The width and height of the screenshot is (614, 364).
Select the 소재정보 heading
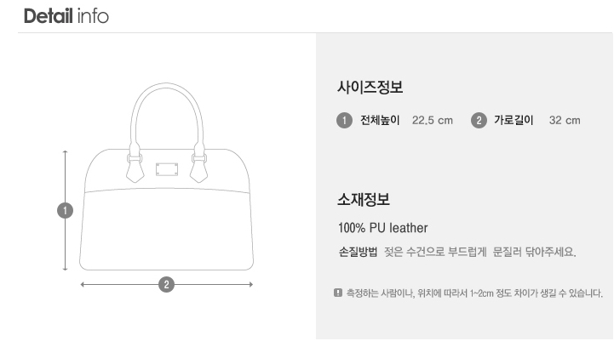click(x=364, y=200)
